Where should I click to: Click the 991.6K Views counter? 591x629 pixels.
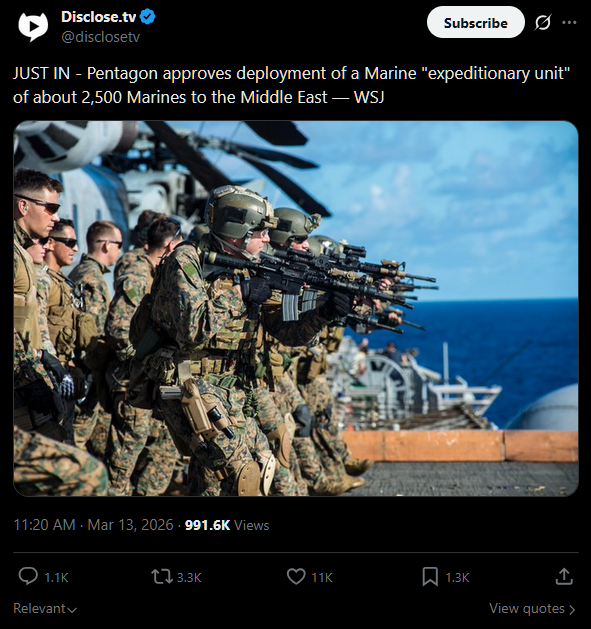227,525
